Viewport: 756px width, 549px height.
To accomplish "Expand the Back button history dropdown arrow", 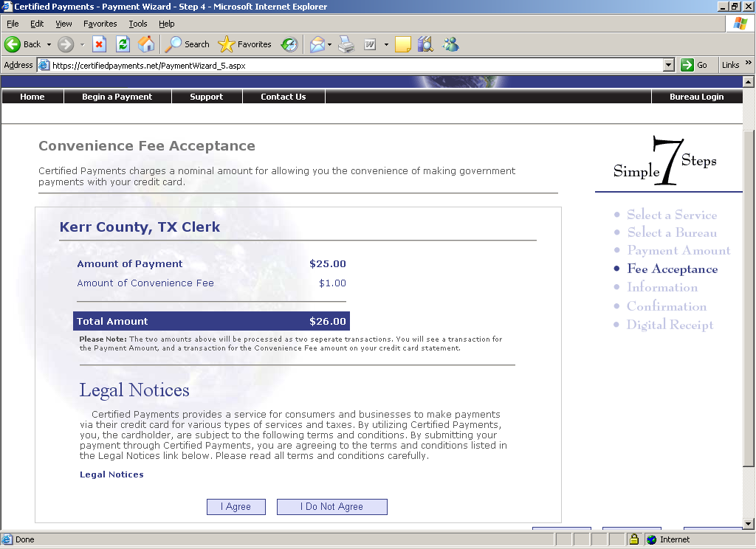I will pyautogui.click(x=49, y=44).
